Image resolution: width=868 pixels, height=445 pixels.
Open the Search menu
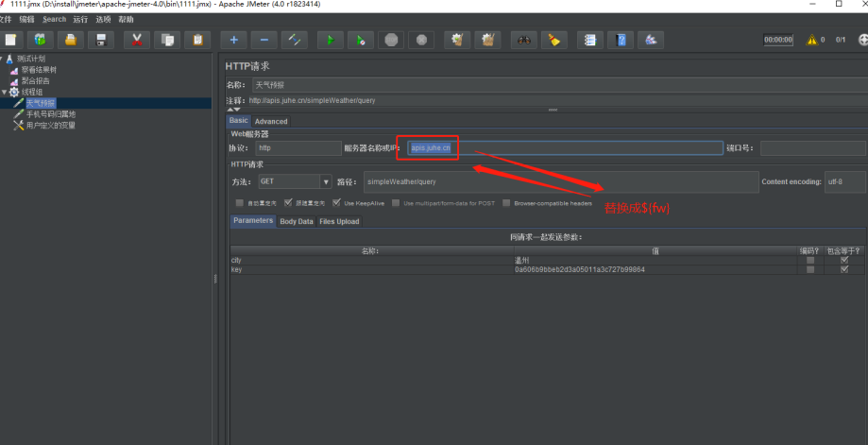[54, 20]
